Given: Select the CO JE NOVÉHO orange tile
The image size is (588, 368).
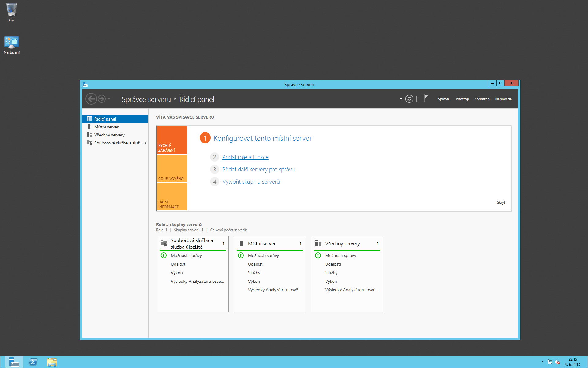Looking at the screenshot, I should click(x=172, y=168).
